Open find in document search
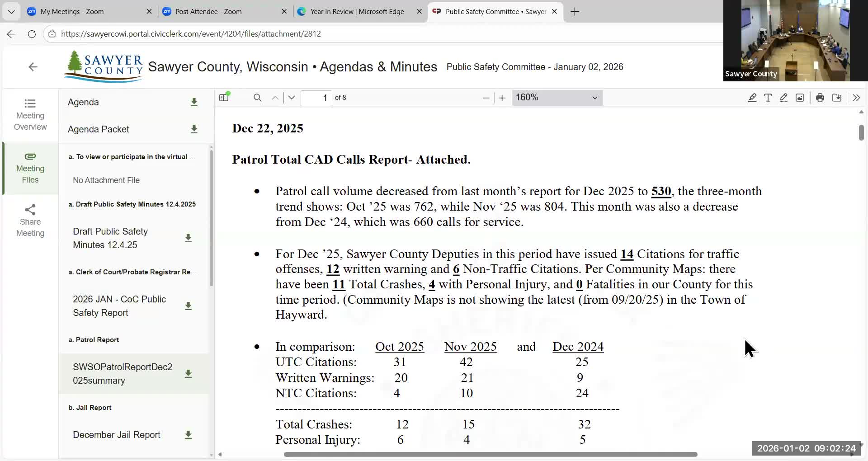The image size is (868, 461). pos(258,98)
